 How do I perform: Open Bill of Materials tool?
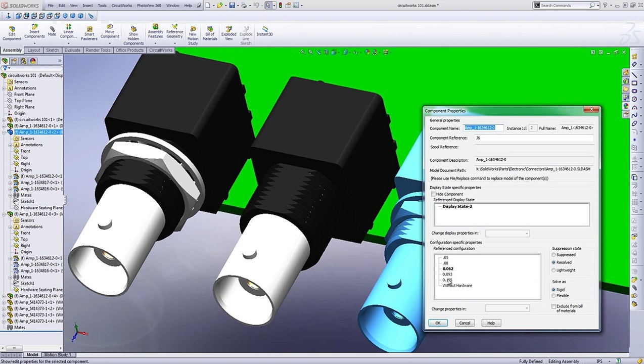point(210,33)
